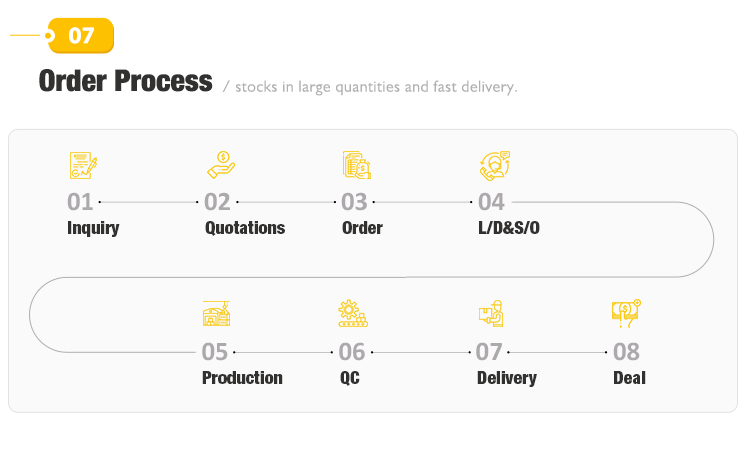Click the Production factory icon
Screen dimensions: 750x450
click(x=217, y=314)
